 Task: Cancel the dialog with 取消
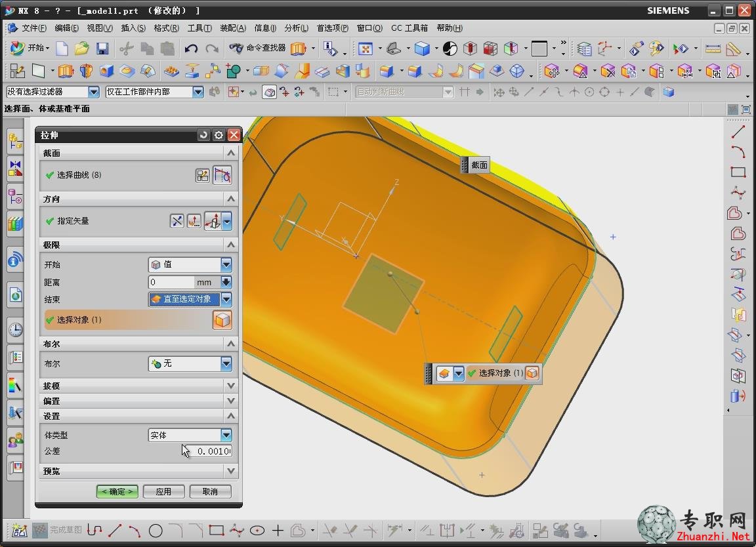(x=210, y=491)
